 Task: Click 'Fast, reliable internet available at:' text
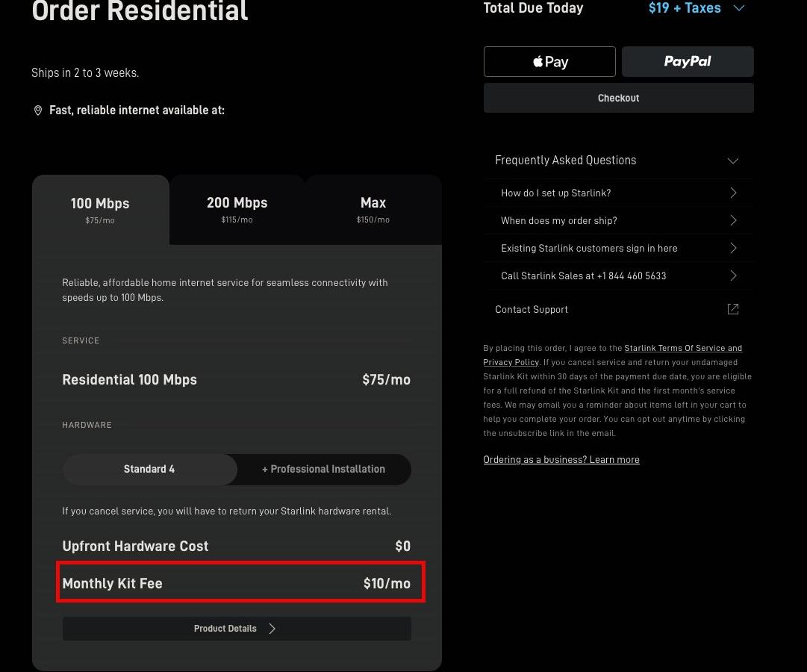pyautogui.click(x=137, y=111)
